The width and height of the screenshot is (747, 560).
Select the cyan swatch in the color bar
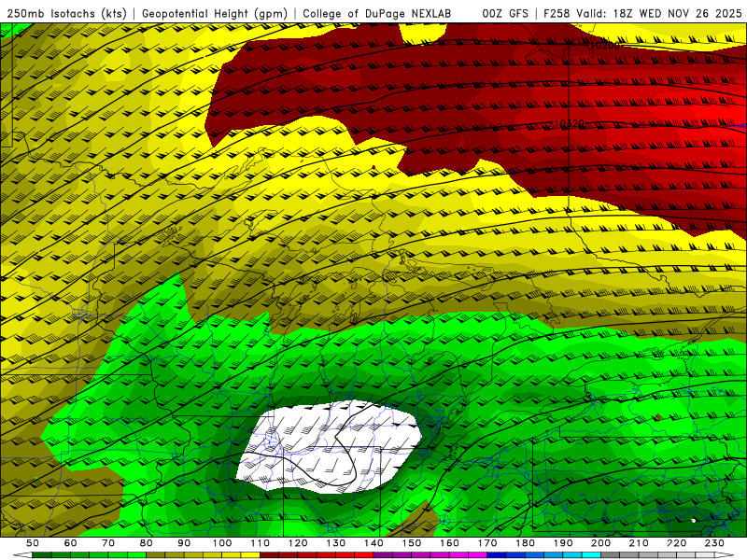[x=591, y=554]
